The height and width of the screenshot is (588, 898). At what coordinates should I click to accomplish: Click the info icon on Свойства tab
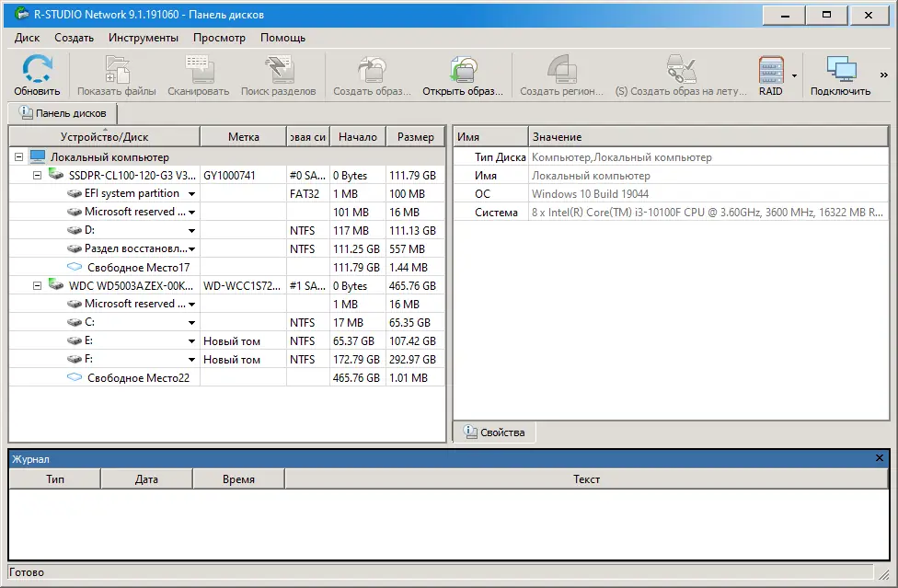click(470, 432)
